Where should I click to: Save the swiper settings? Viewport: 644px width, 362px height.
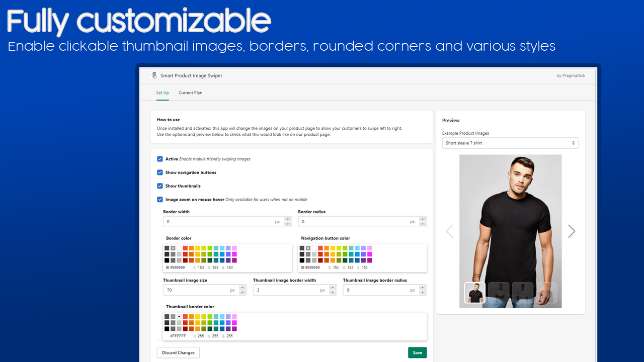[x=417, y=352]
